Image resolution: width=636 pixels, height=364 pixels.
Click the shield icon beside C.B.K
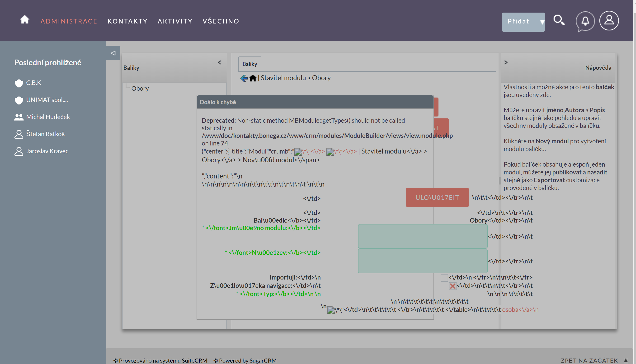coord(19,83)
